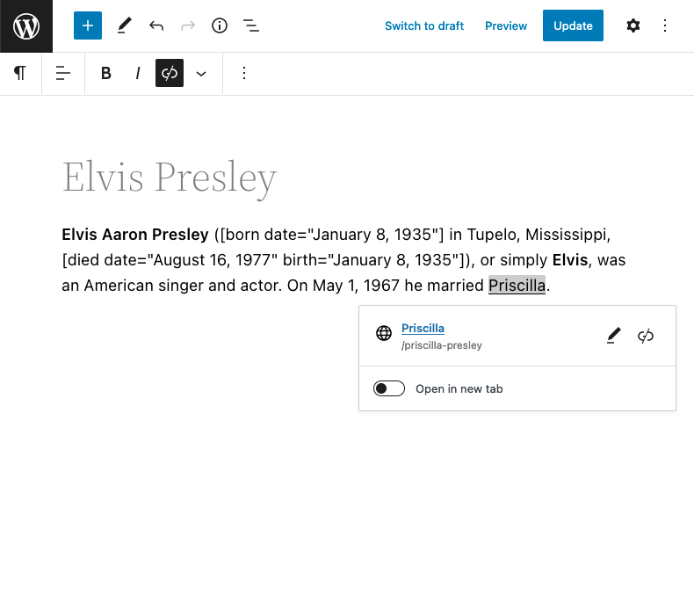Click the active unlink button in the toolbar
Screen dimensions: 694x616
tap(170, 73)
